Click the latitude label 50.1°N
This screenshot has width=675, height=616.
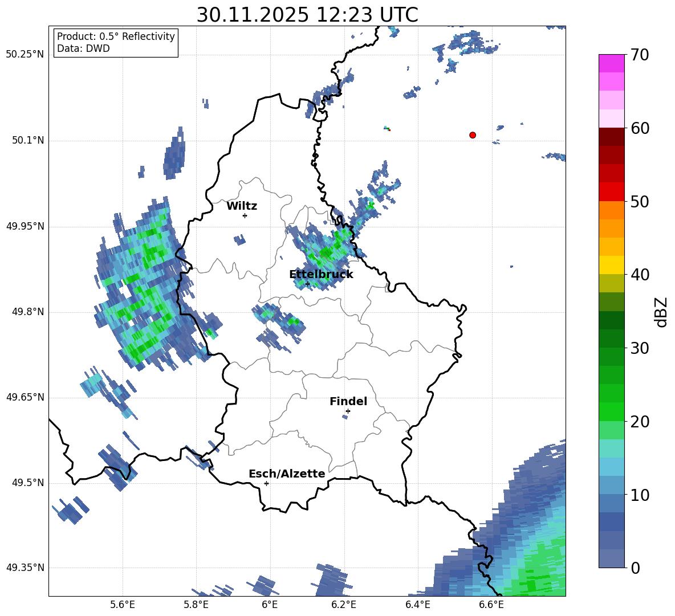(27, 141)
